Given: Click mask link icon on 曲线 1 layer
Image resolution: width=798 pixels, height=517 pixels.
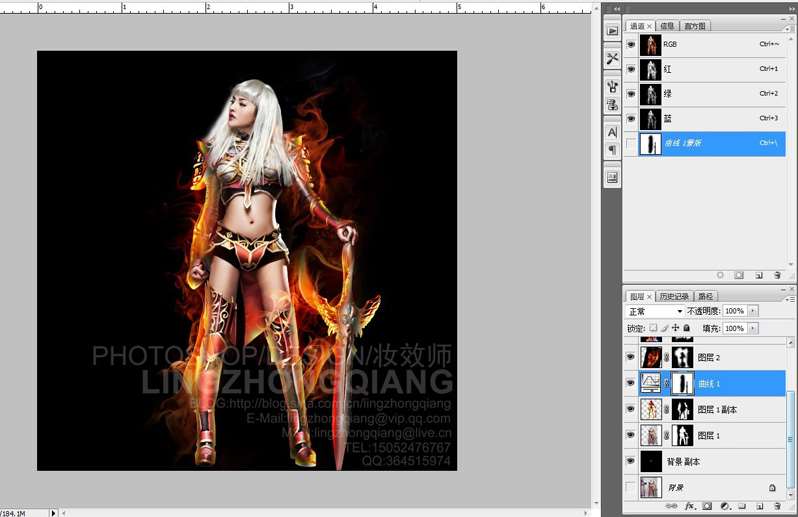Looking at the screenshot, I should coord(667,383).
